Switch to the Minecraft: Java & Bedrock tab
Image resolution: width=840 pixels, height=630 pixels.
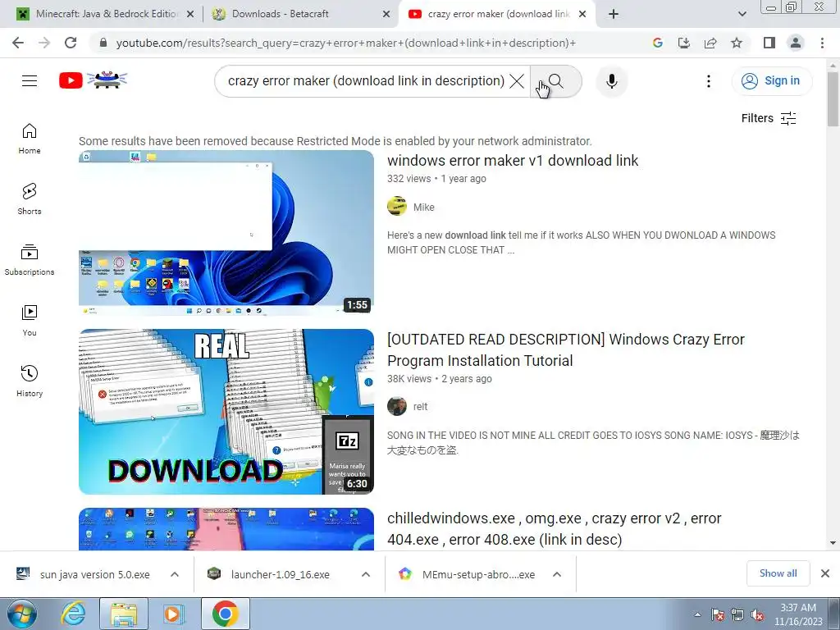click(x=106, y=14)
